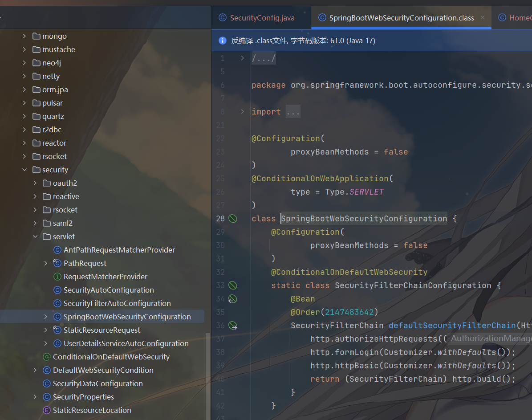The height and width of the screenshot is (420, 532).
Task: Click the gutter icon on line 33
Action: [x=232, y=285]
